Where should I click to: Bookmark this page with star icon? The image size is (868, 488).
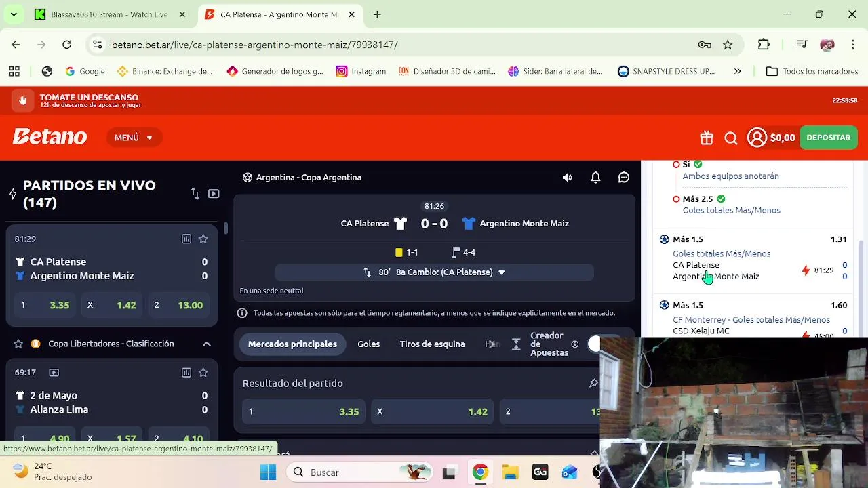[728, 45]
